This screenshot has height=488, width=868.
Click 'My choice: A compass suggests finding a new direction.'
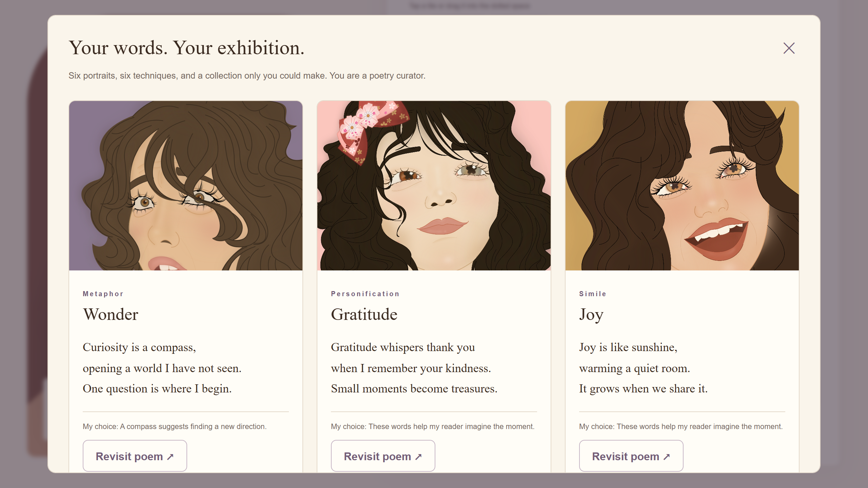point(175,426)
